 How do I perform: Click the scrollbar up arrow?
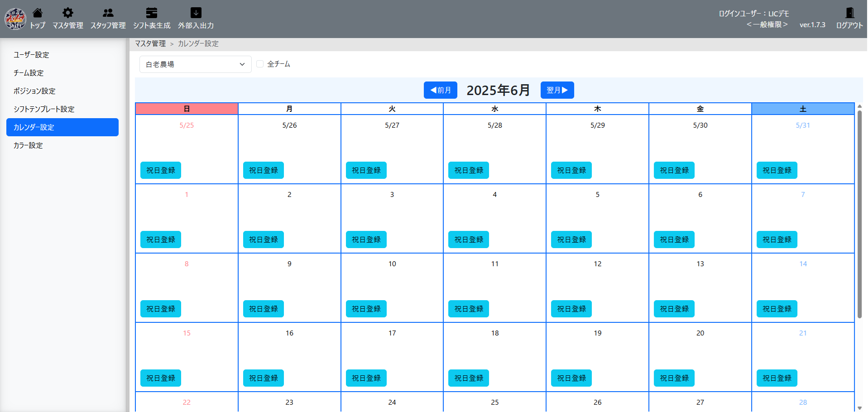tap(859, 106)
